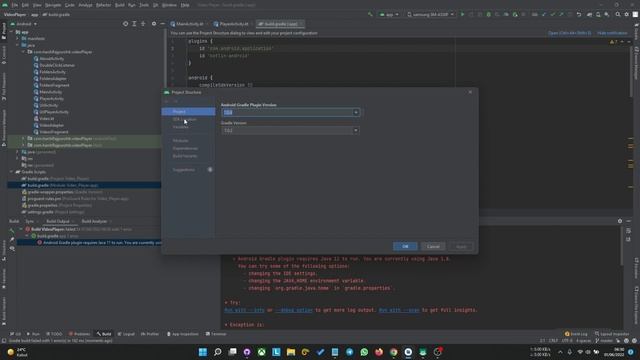Viewport: 640px width, 360px height.
Task: Click the warnings indicator in the editor
Action: (x=613, y=42)
